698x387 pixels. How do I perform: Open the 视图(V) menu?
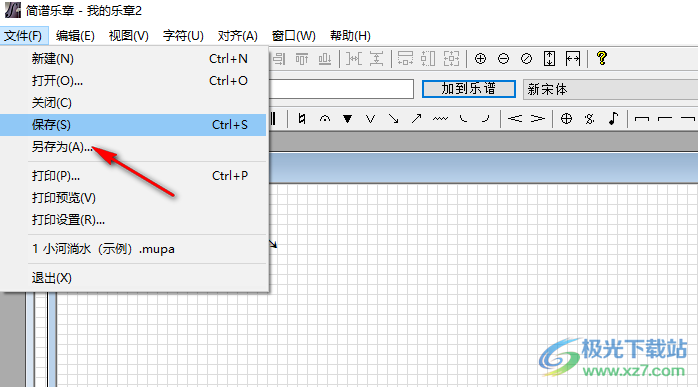[128, 36]
